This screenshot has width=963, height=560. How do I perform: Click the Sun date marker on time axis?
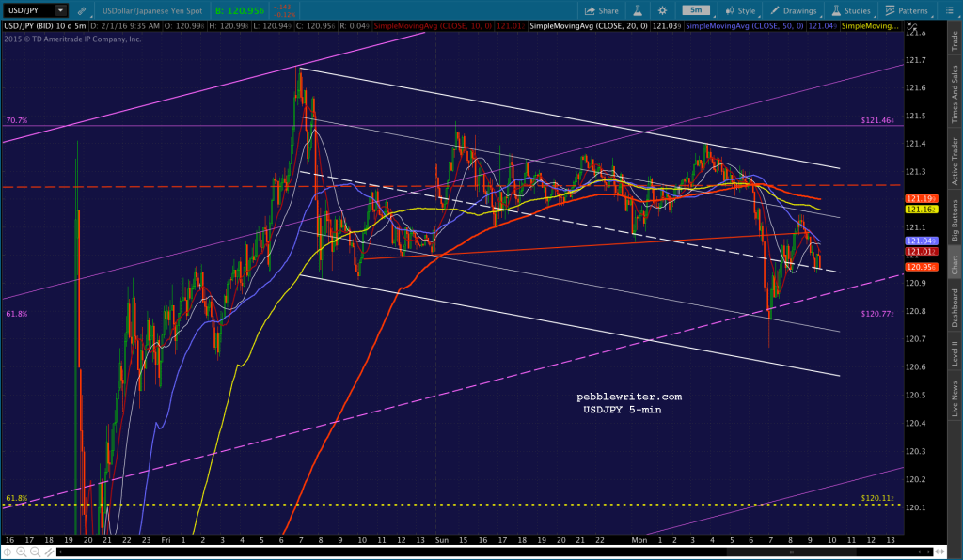click(442, 540)
